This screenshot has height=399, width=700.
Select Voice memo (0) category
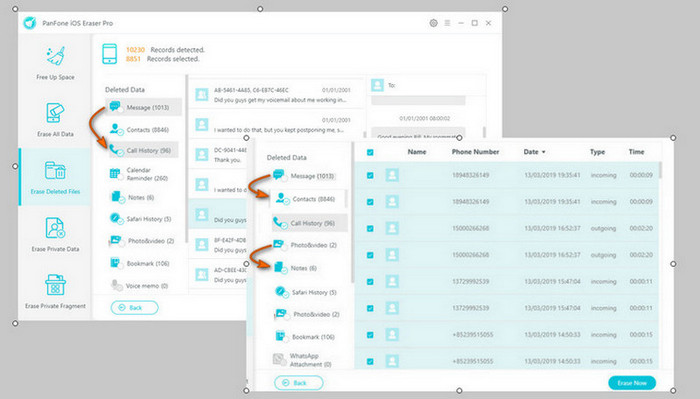(x=139, y=286)
